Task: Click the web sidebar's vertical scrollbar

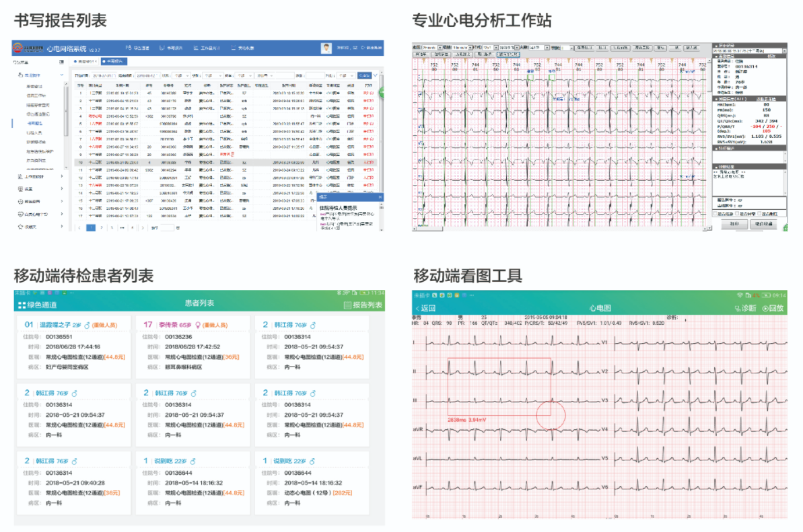Action: pos(66,110)
